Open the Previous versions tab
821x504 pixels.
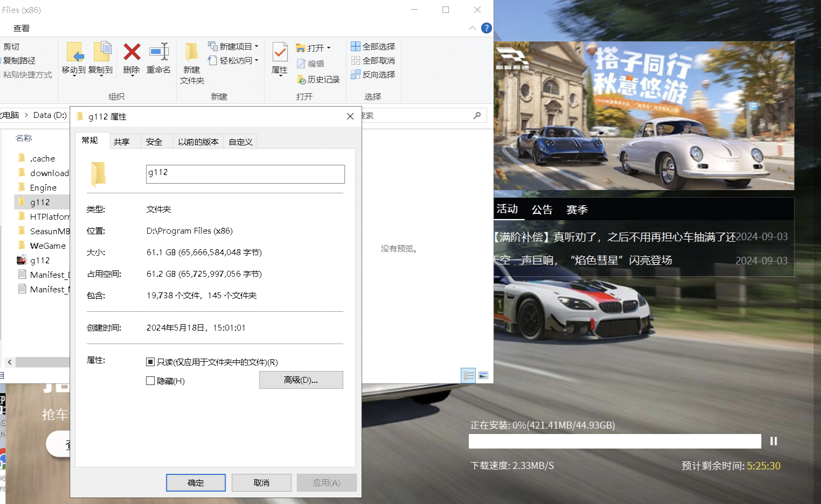(198, 142)
